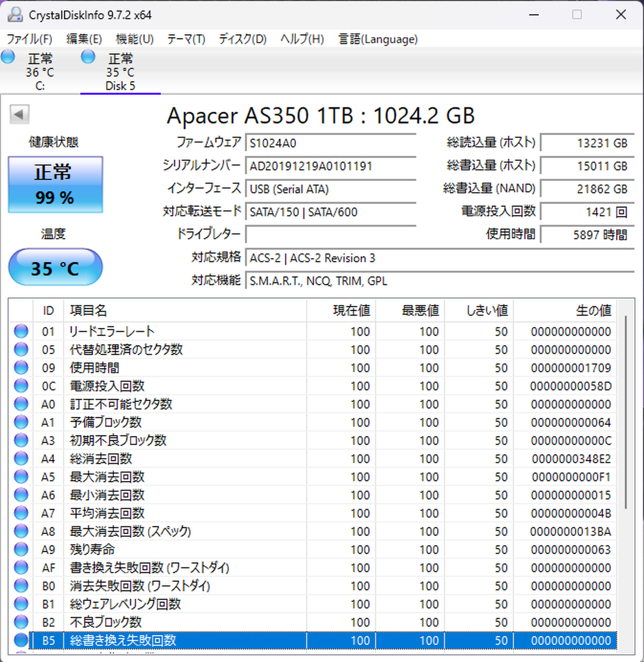Click the SMART list vertical scrollbar
Screen dimensions: 644x662
[x=625, y=414]
